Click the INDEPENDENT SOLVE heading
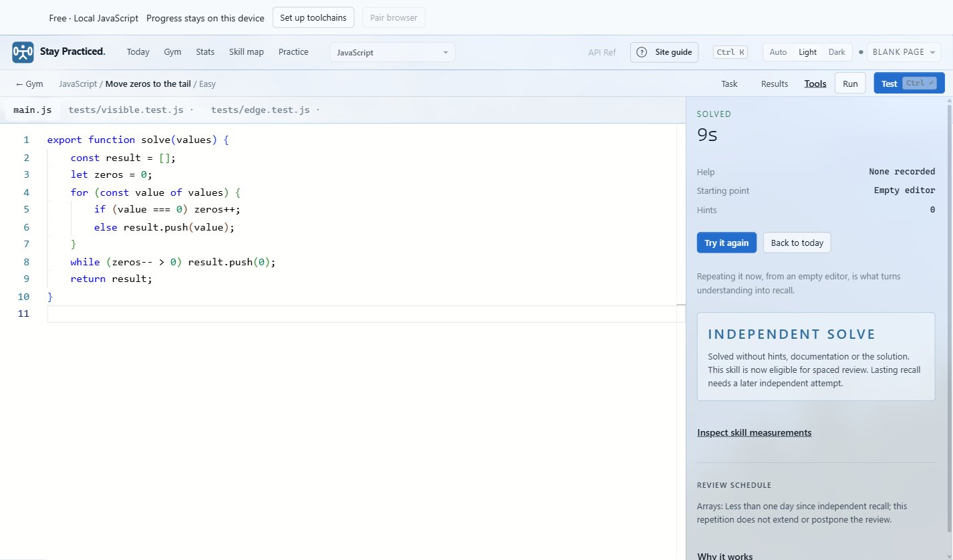The width and height of the screenshot is (953, 560). pyautogui.click(x=791, y=334)
